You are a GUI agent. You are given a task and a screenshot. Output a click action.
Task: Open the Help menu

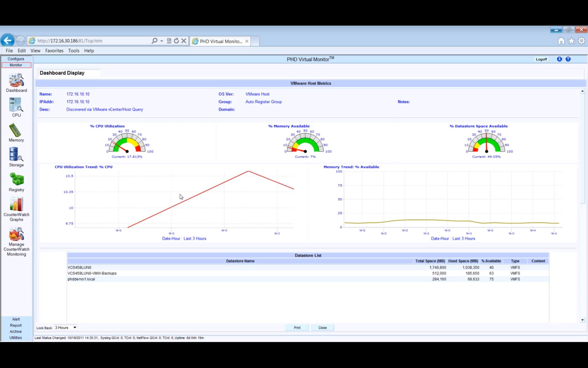[89, 50]
